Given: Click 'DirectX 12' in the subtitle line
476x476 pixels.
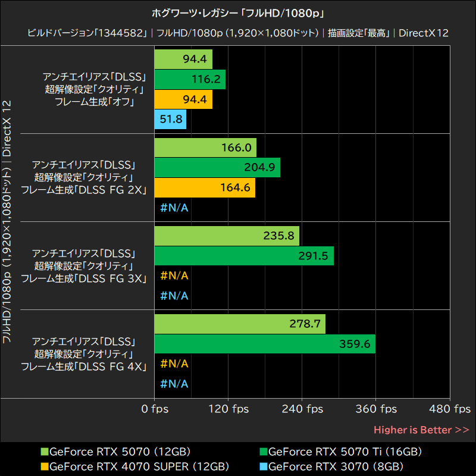Looking at the screenshot, I should pyautogui.click(x=424, y=33).
